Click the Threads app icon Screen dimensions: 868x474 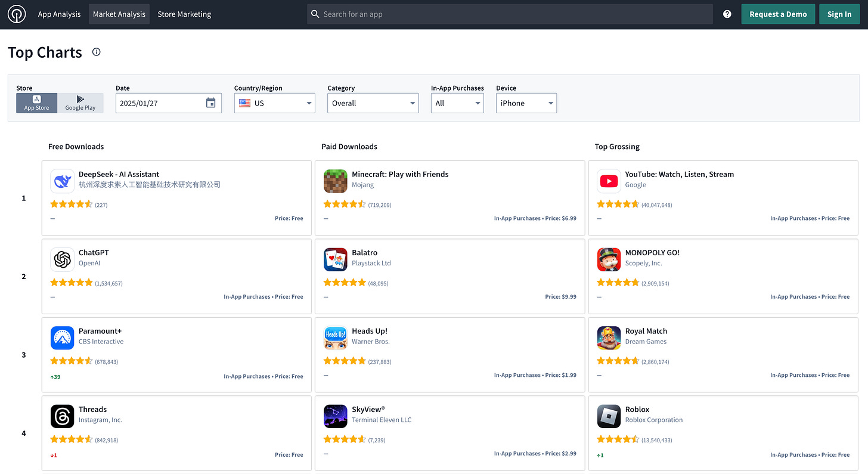coord(62,417)
